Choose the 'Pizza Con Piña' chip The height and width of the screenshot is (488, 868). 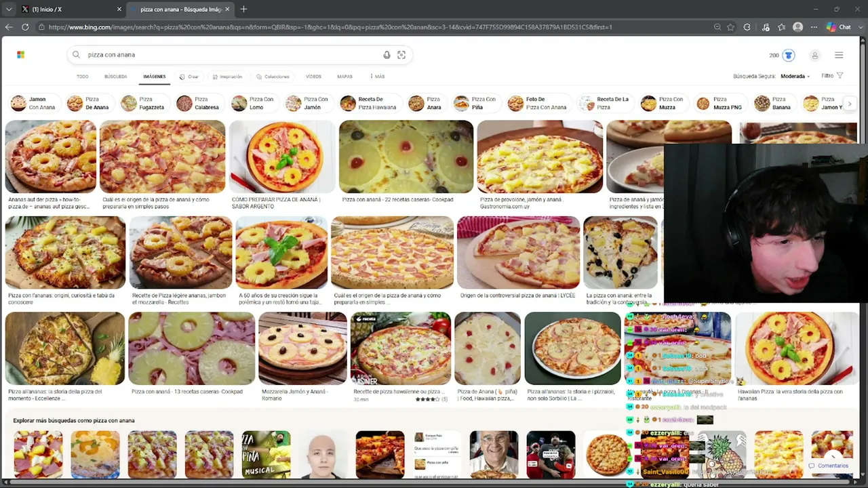tap(475, 103)
